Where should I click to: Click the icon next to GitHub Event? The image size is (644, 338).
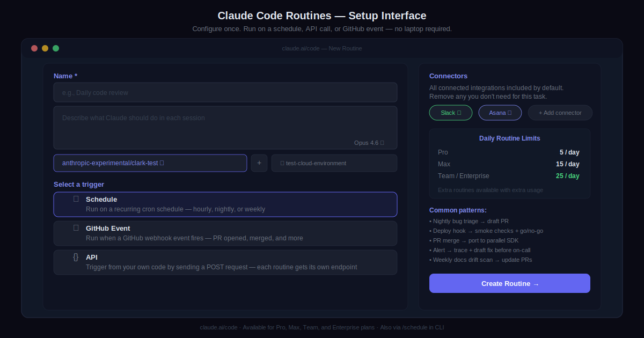[x=76, y=228]
